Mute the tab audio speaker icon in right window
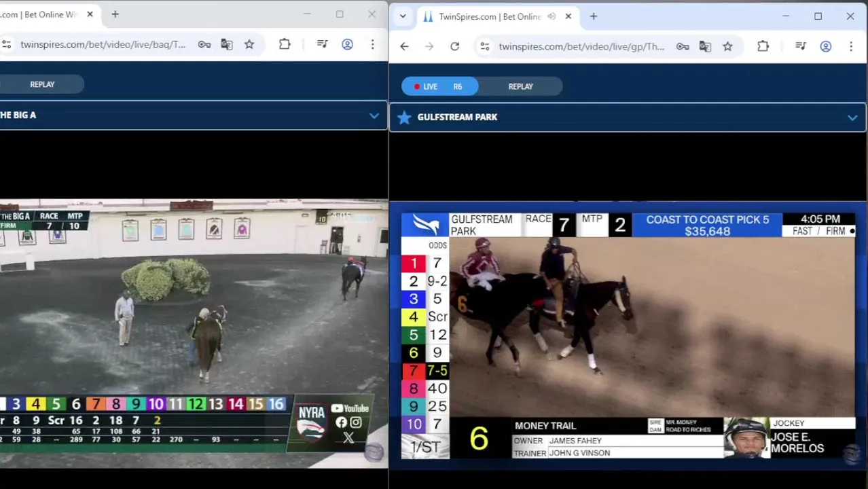The image size is (868, 489). click(x=551, y=16)
